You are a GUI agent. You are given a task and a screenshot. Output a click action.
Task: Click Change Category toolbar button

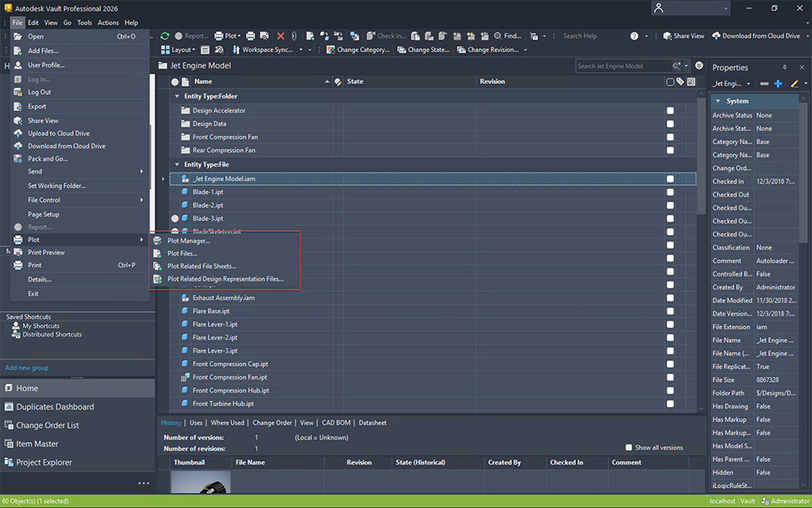[358, 50]
